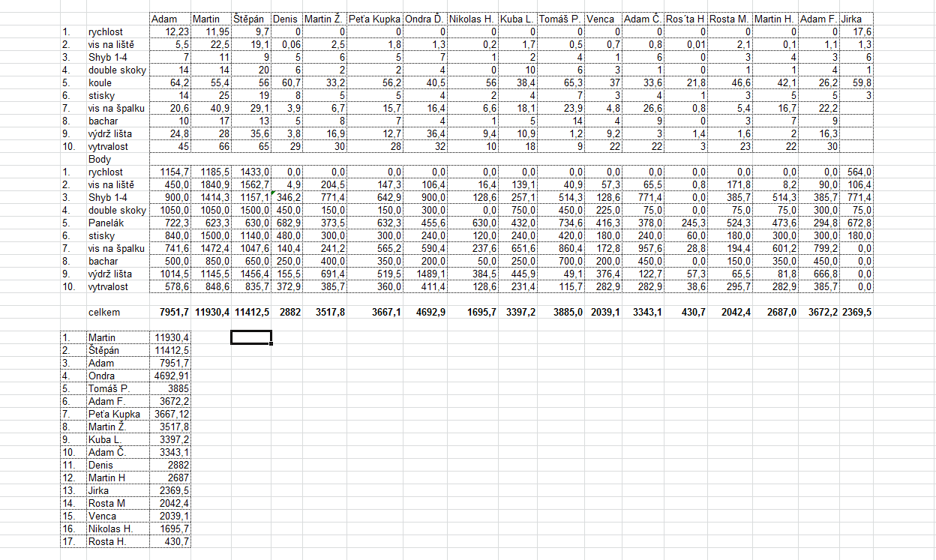
Task: Select 'Rosta M' name in ranking list
Action: [118, 503]
